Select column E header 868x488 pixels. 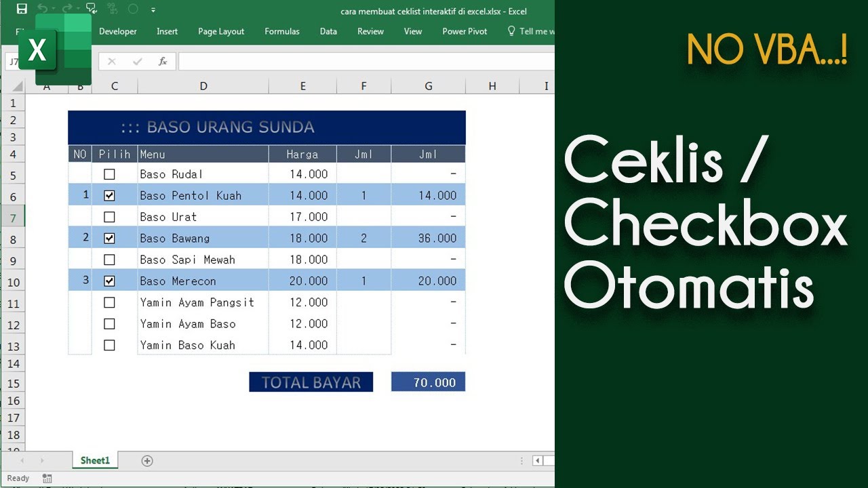click(x=302, y=86)
